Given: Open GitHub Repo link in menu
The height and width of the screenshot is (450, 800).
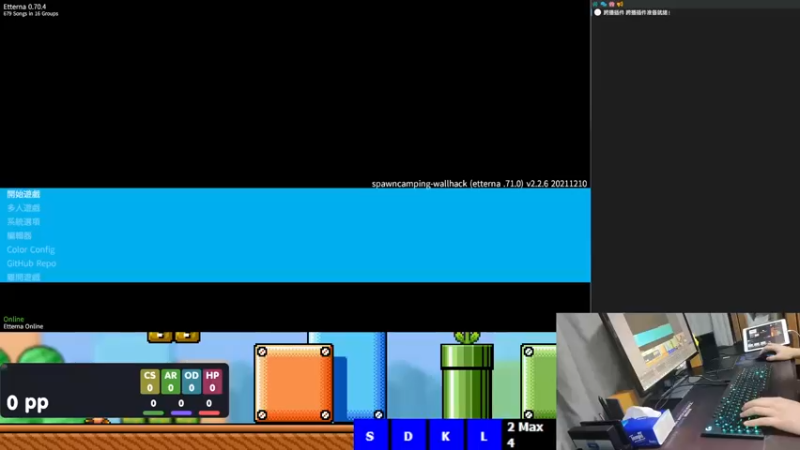Looking at the screenshot, I should 31,263.
